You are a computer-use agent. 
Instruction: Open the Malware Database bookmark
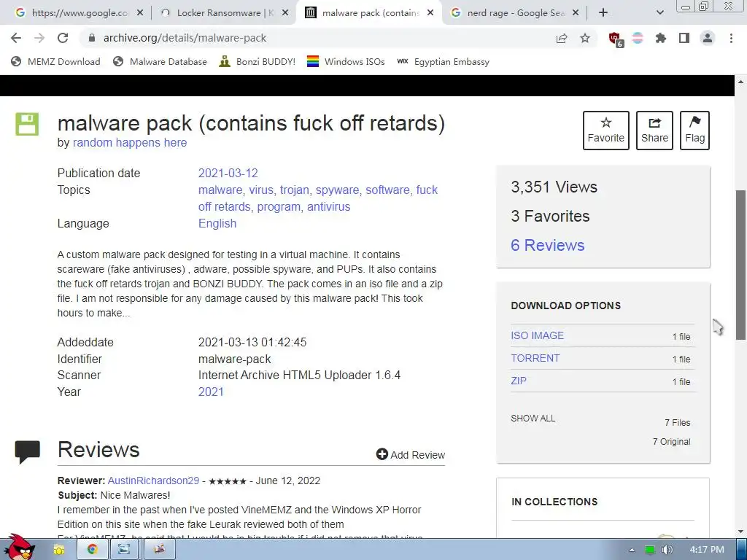click(x=160, y=61)
